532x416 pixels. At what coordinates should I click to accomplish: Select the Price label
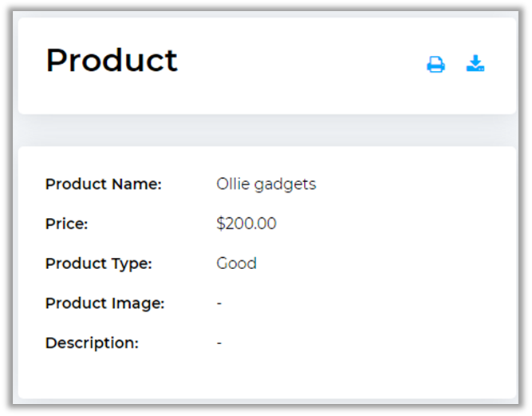tap(66, 224)
